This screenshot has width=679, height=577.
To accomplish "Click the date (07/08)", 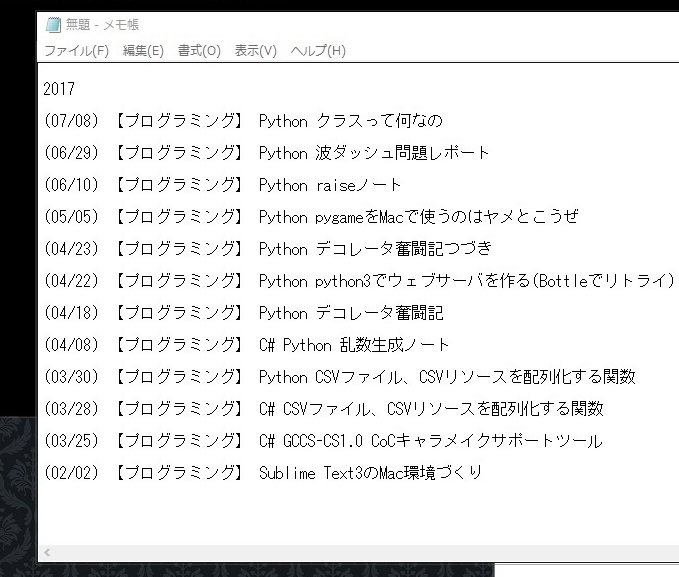I will tap(71, 121).
